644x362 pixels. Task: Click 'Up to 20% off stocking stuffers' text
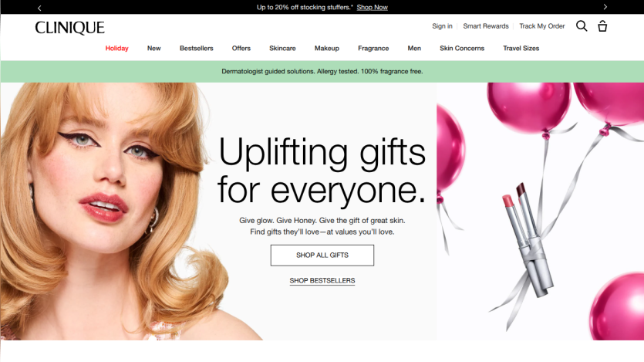click(x=305, y=8)
